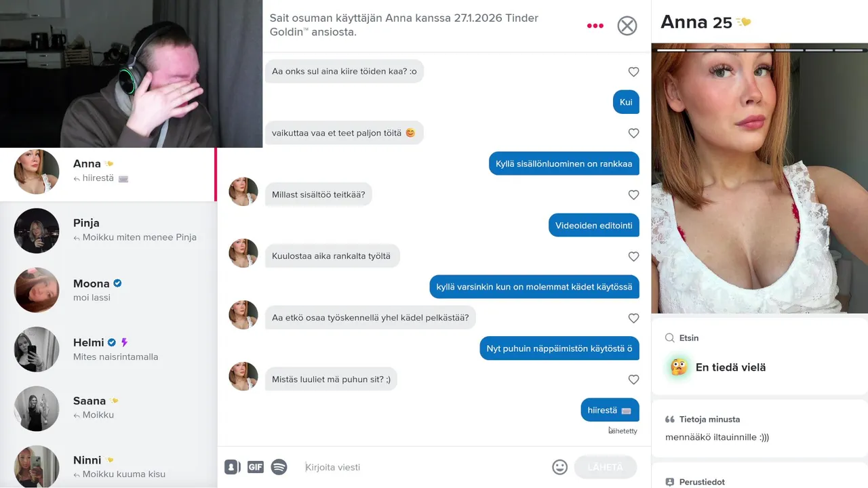The width and height of the screenshot is (868, 488).
Task: Open the conversation with Moona
Action: coord(108,290)
